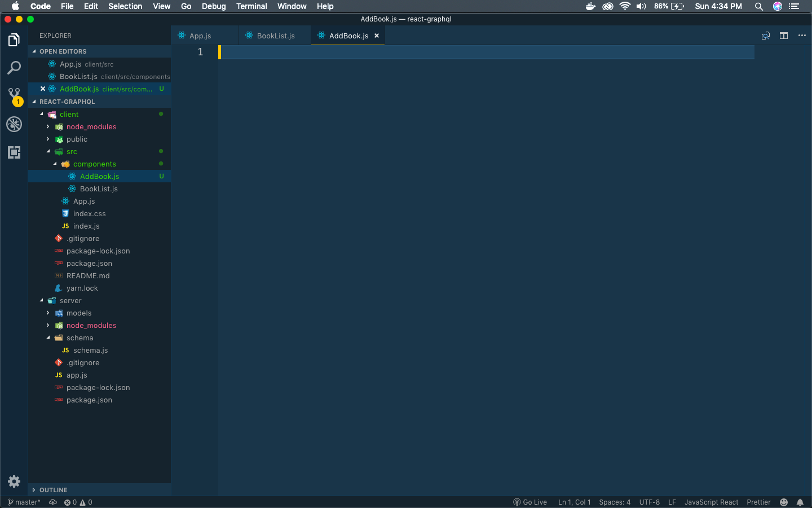The width and height of the screenshot is (812, 508).
Task: Open the Debug view in activity bar
Action: coord(14,124)
